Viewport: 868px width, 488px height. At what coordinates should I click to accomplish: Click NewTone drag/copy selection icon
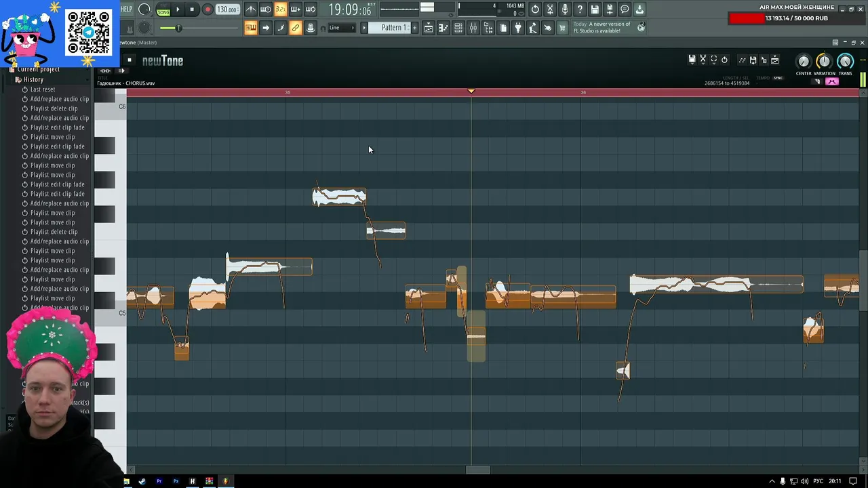[764, 60]
